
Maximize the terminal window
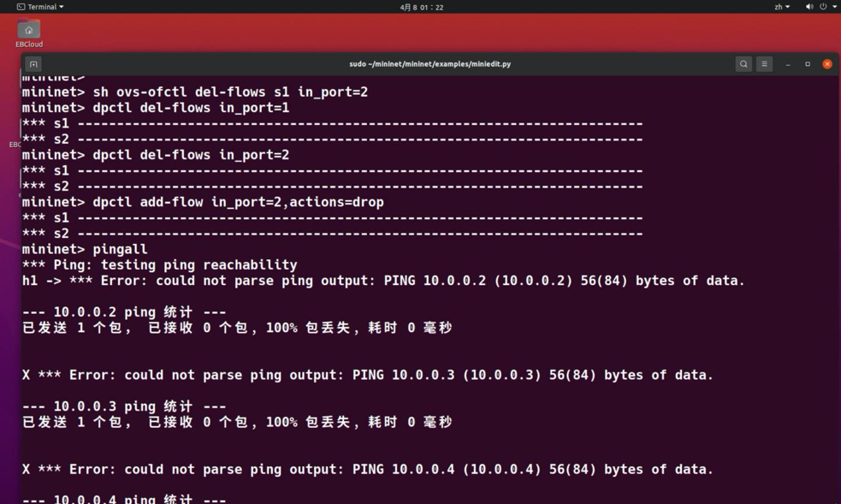tap(808, 64)
